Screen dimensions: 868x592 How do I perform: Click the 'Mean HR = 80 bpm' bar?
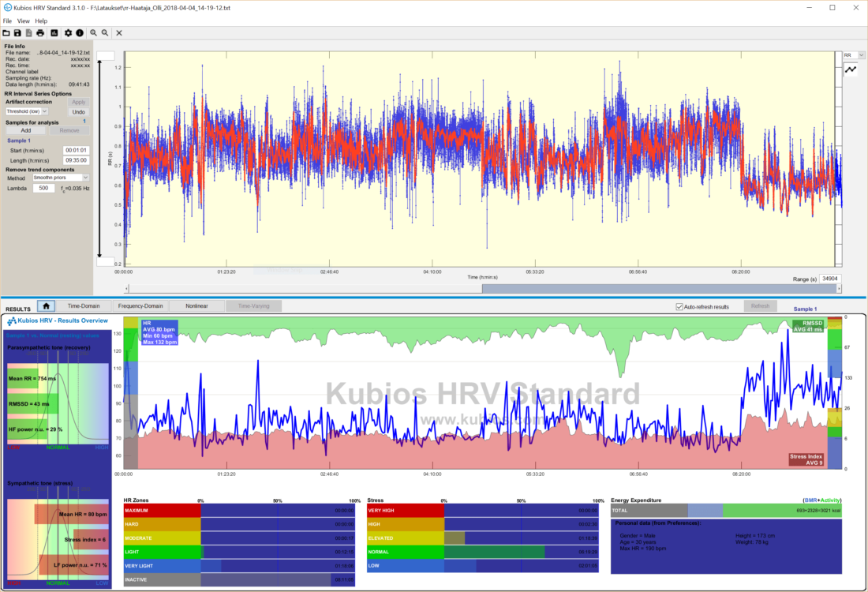pyautogui.click(x=71, y=514)
